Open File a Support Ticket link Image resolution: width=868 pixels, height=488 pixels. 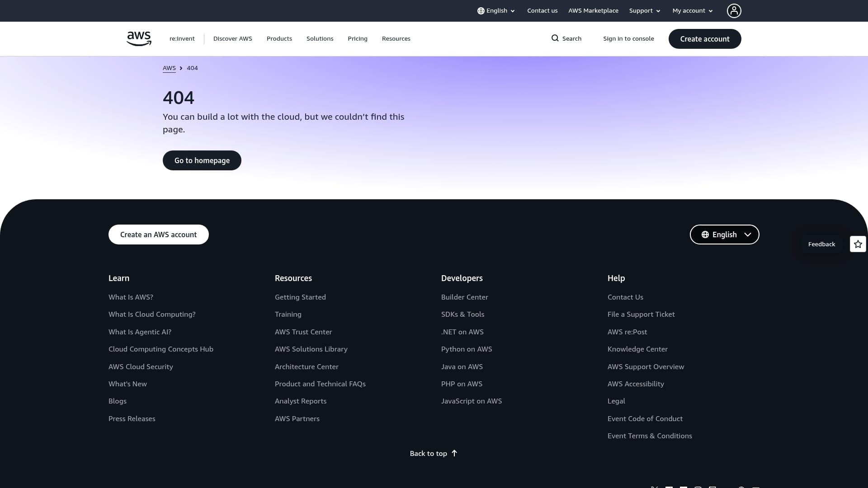pyautogui.click(x=641, y=314)
